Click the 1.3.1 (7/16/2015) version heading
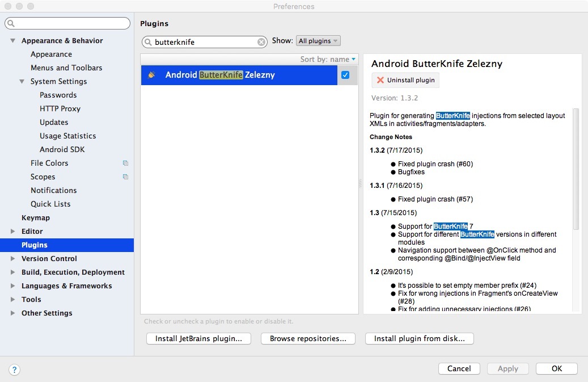Screen dimensions: 588x382 [x=396, y=186]
